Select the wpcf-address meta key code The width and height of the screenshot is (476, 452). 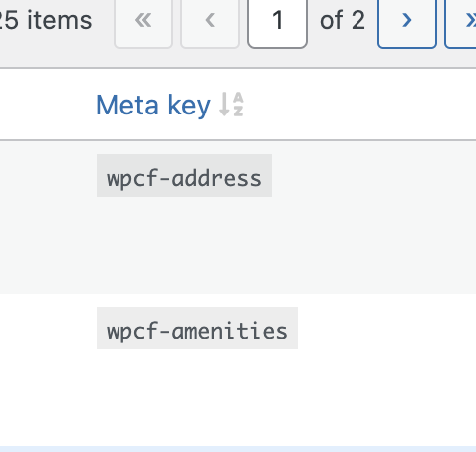pos(184,176)
